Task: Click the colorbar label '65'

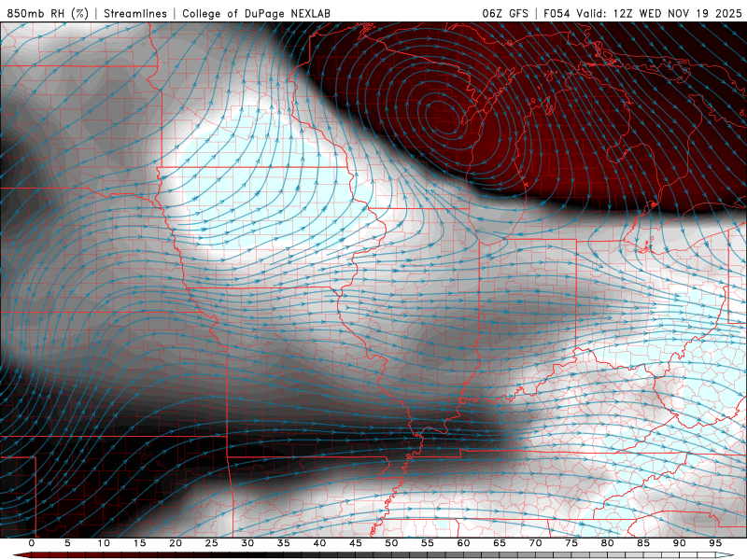Action: coord(499,543)
